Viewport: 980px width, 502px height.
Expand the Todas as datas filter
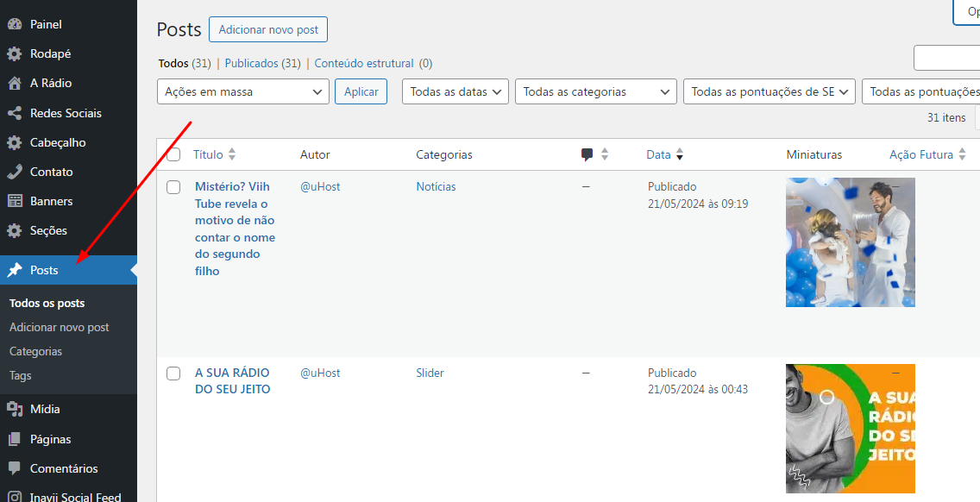point(455,91)
